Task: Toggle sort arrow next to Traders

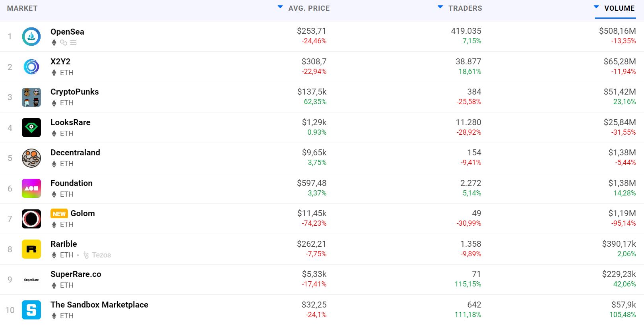Action: [440, 7]
